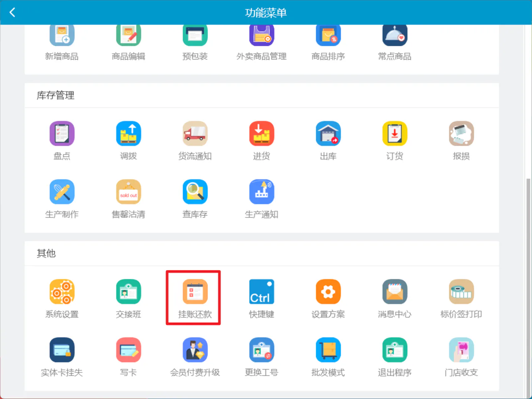
Task: Open 系统设置 system settings
Action: click(62, 299)
